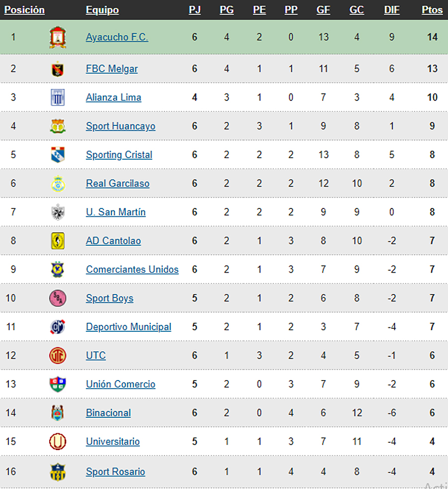Click the Sporting Cristal shield logo
This screenshot has height=489, width=448.
pyautogui.click(x=58, y=155)
